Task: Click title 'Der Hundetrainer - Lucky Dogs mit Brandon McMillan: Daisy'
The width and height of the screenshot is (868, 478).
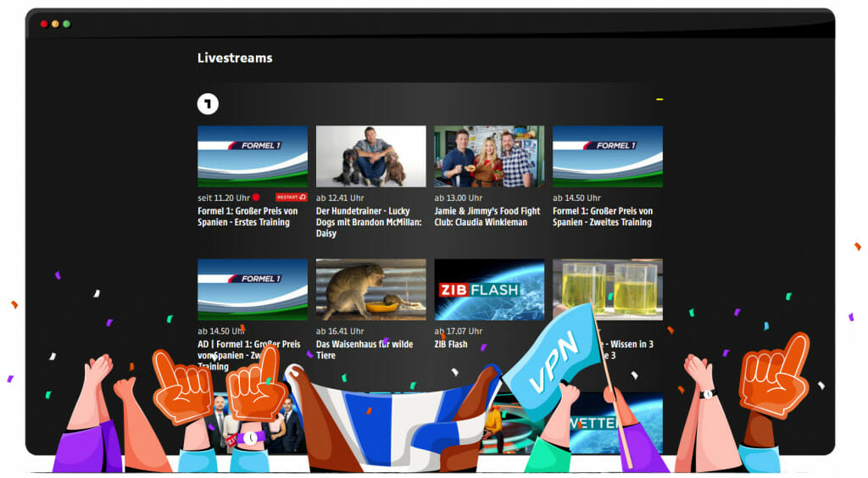Action: 369,222
